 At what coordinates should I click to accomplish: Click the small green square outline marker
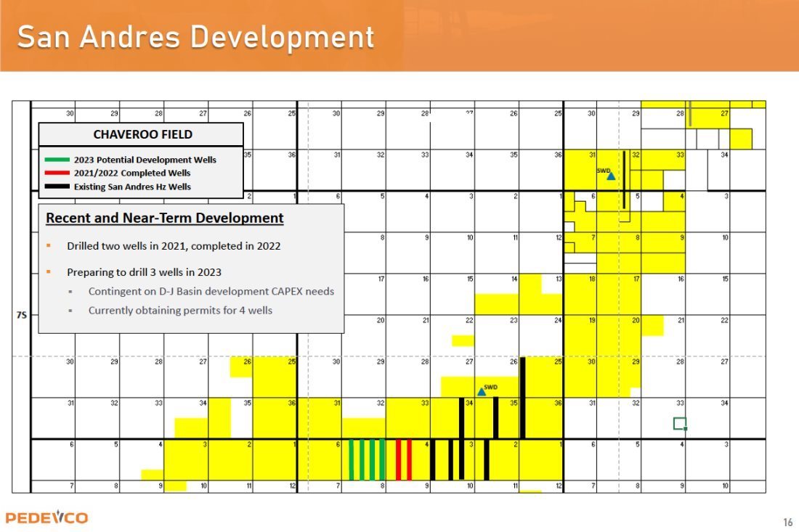(680, 423)
